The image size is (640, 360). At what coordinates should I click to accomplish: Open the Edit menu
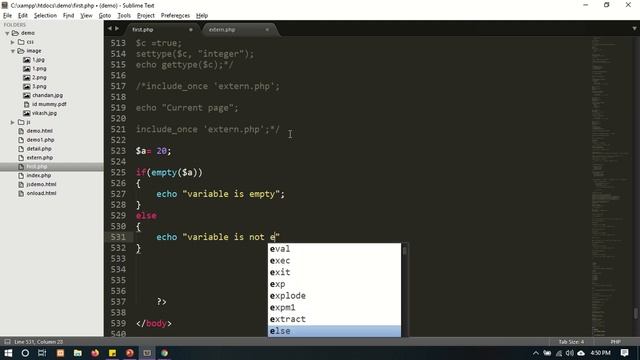point(22,16)
